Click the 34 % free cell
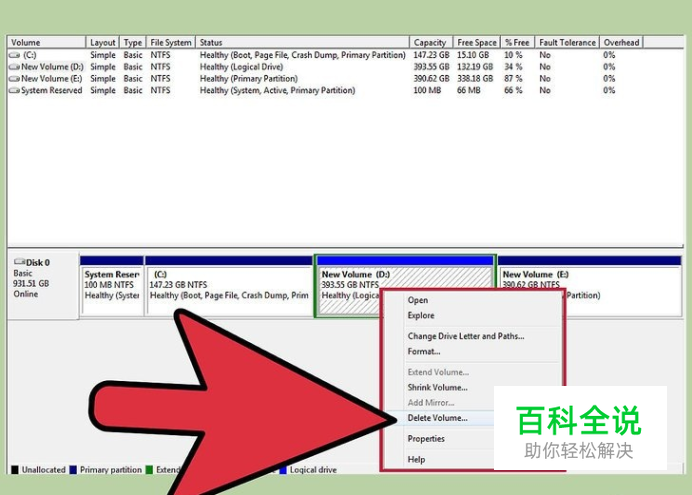692x495 pixels. coord(513,67)
